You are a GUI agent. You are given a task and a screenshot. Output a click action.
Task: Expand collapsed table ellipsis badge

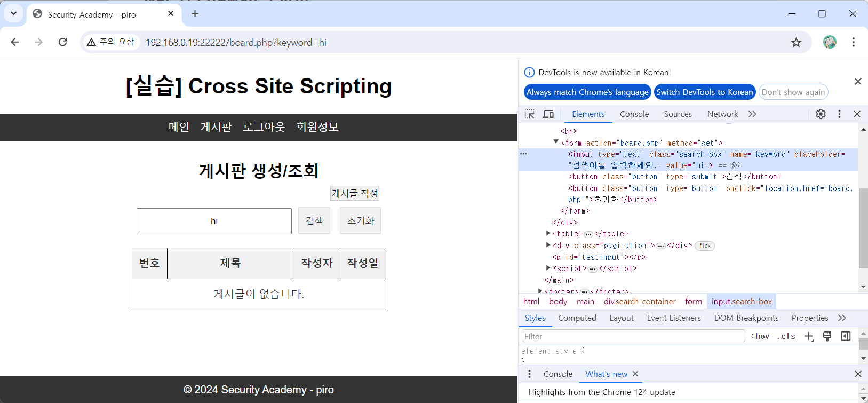click(x=588, y=234)
